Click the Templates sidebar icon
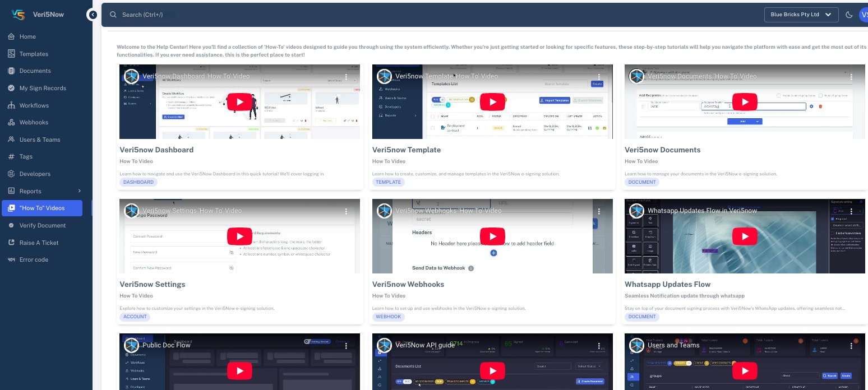Image resolution: width=868 pixels, height=390 pixels. click(x=11, y=54)
